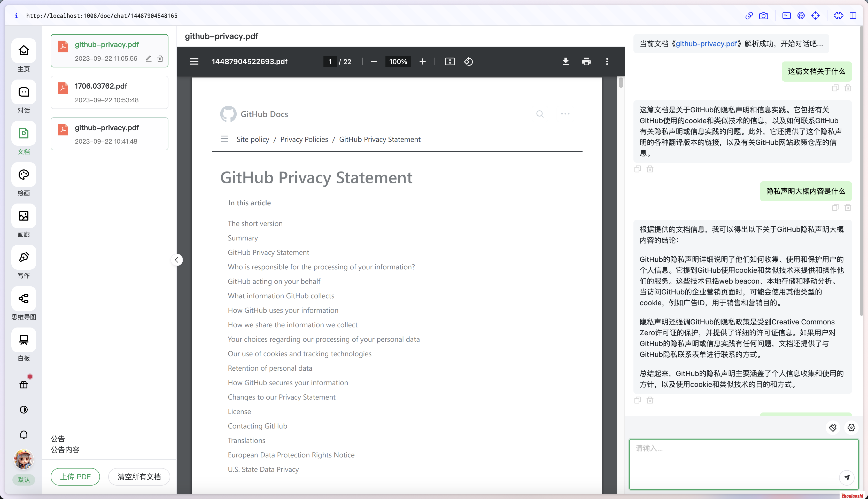Print the PDF document

pyautogui.click(x=586, y=62)
